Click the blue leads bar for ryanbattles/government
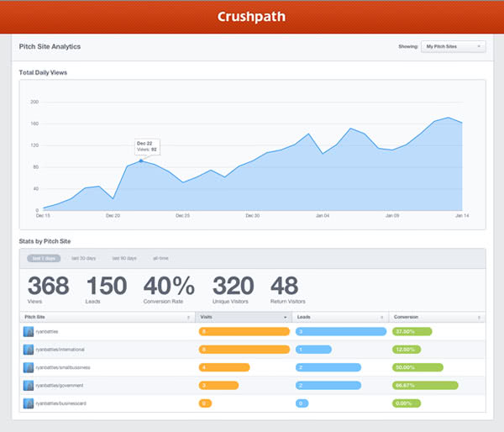The image size is (504, 432). coord(328,386)
